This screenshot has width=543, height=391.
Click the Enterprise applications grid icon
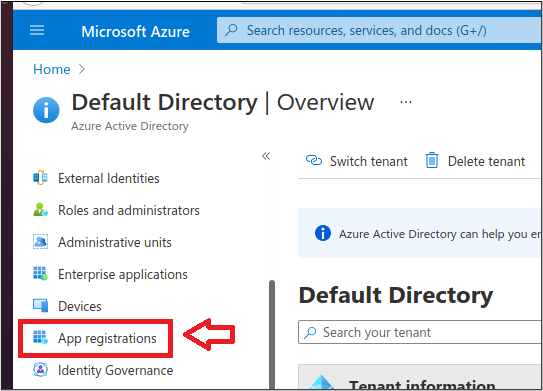point(40,274)
